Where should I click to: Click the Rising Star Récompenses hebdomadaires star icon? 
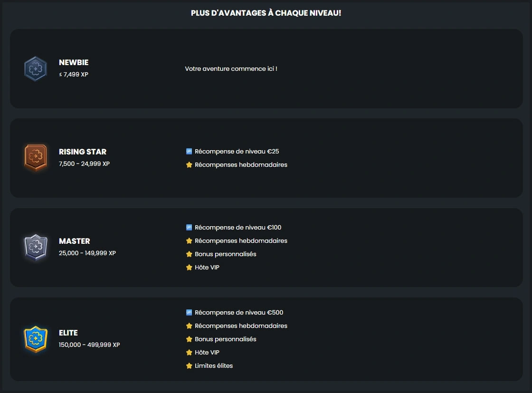(189, 165)
